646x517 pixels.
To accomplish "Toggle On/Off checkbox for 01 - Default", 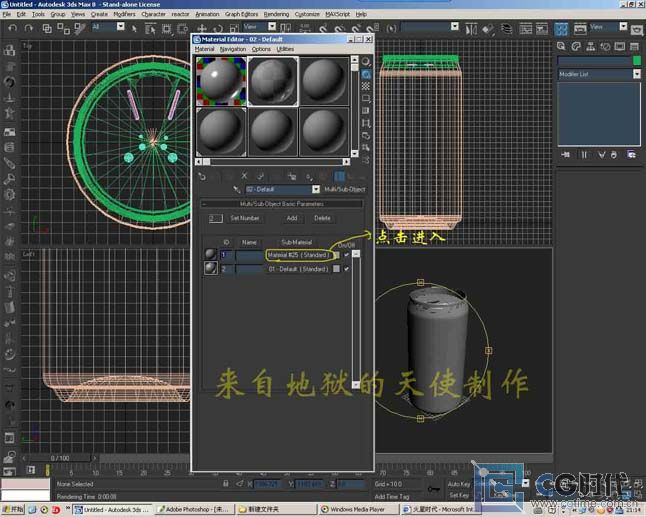I will click(346, 269).
